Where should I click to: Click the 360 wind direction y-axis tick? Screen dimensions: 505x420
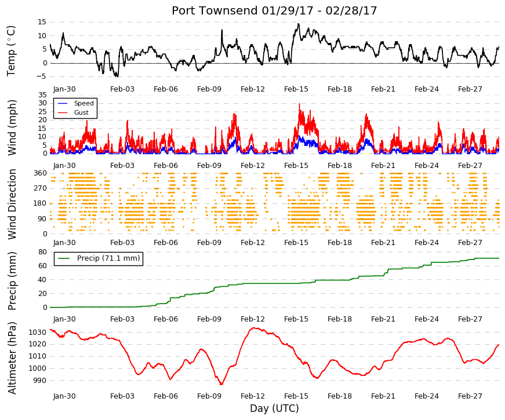click(40, 173)
